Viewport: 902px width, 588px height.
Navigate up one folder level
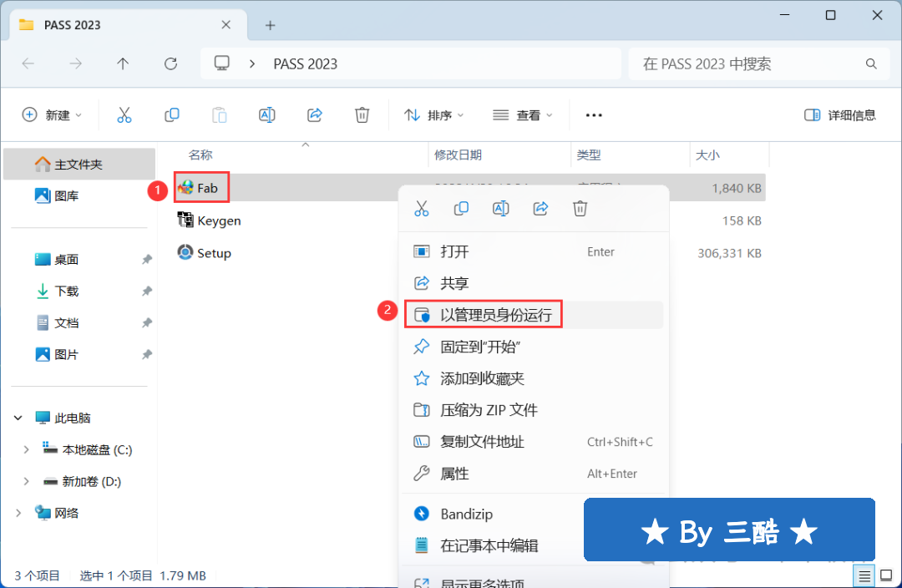[x=123, y=63]
